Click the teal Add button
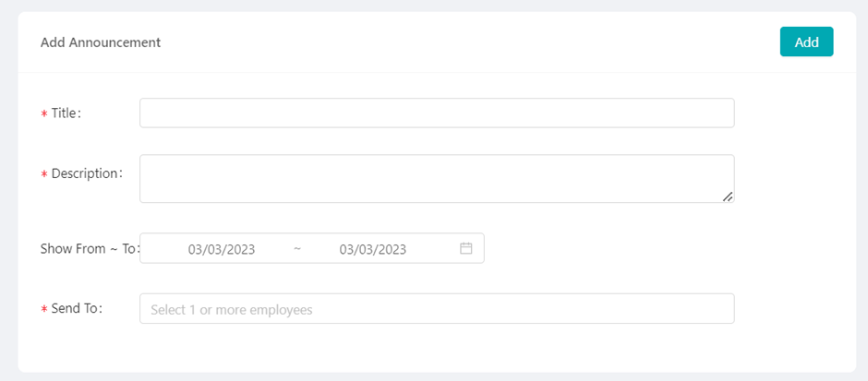Viewport: 868px width, 381px height. point(806,42)
